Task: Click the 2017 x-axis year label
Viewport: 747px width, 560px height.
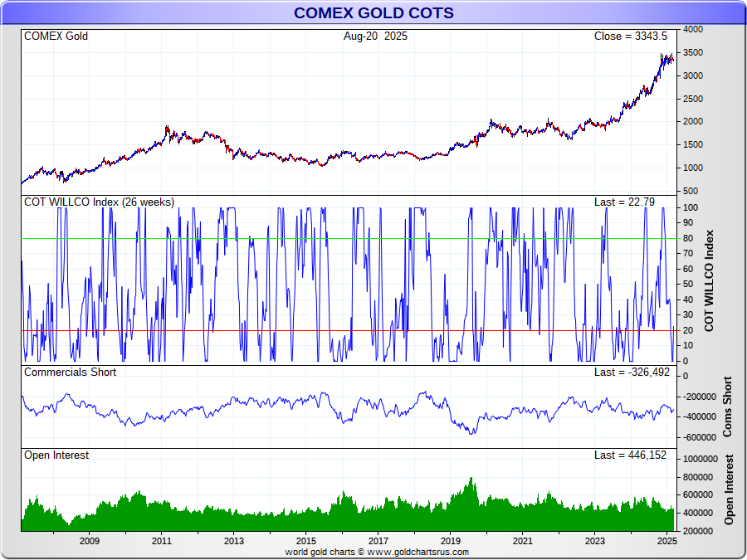Action: pyautogui.click(x=378, y=541)
